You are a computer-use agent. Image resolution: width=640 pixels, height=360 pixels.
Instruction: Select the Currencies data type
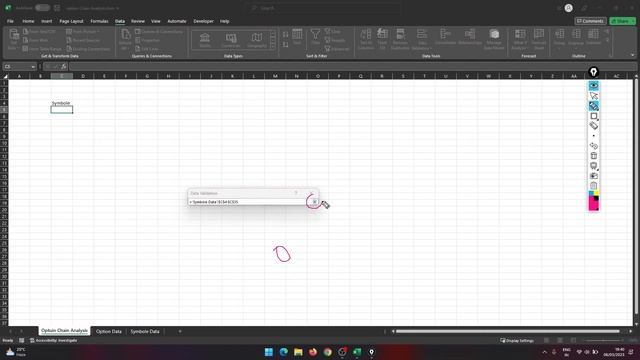tap(231, 40)
